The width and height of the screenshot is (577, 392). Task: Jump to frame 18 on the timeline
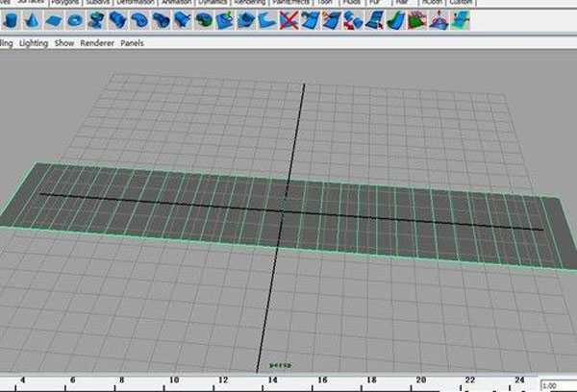(x=371, y=380)
